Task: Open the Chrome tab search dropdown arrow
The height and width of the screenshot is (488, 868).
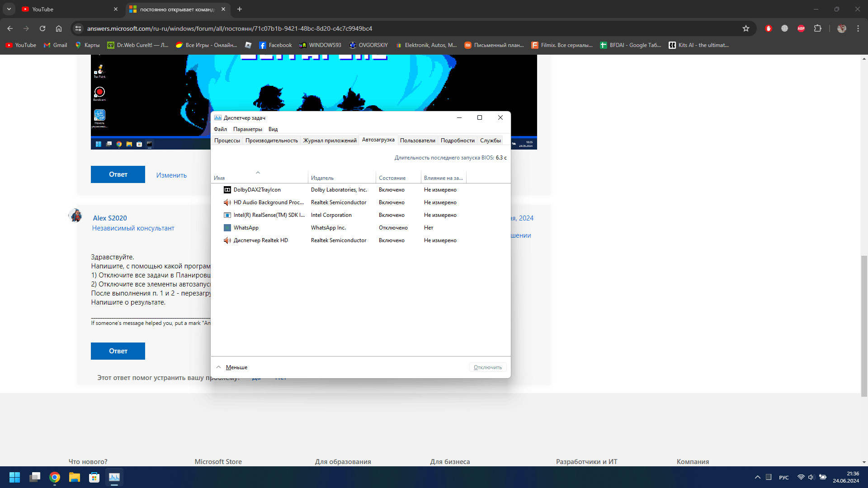Action: point(9,9)
